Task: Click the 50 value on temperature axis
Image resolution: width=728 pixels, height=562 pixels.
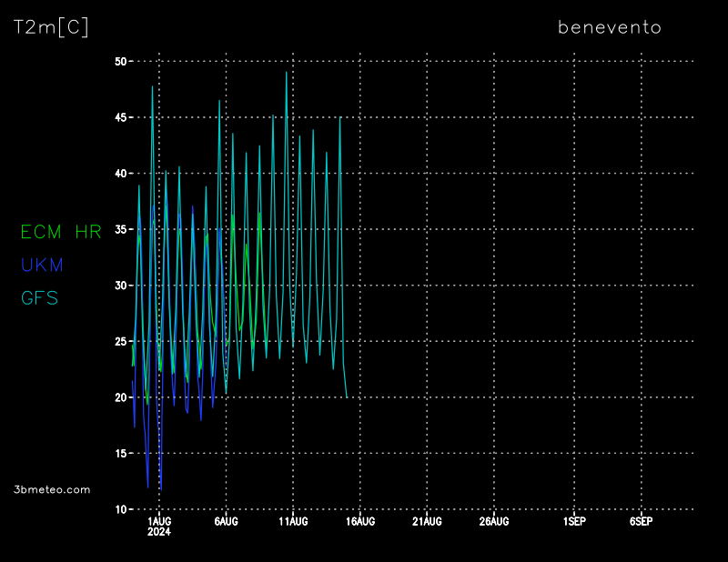Action: tap(120, 61)
